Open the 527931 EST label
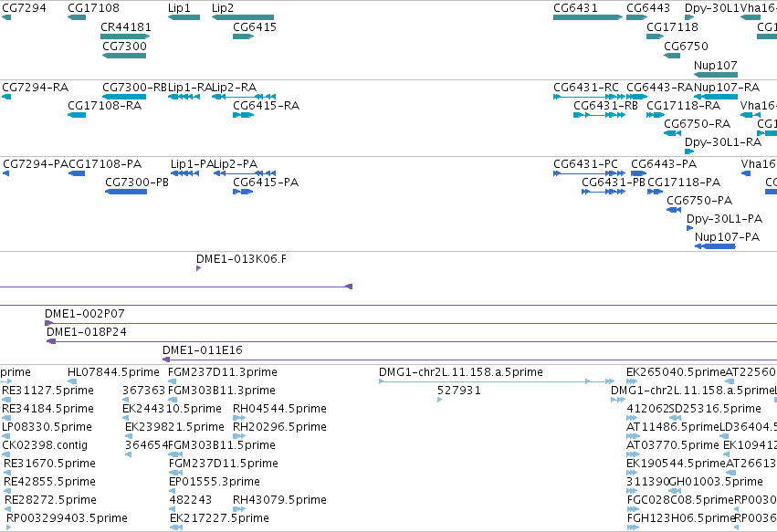The height and width of the screenshot is (532, 777). [x=459, y=391]
